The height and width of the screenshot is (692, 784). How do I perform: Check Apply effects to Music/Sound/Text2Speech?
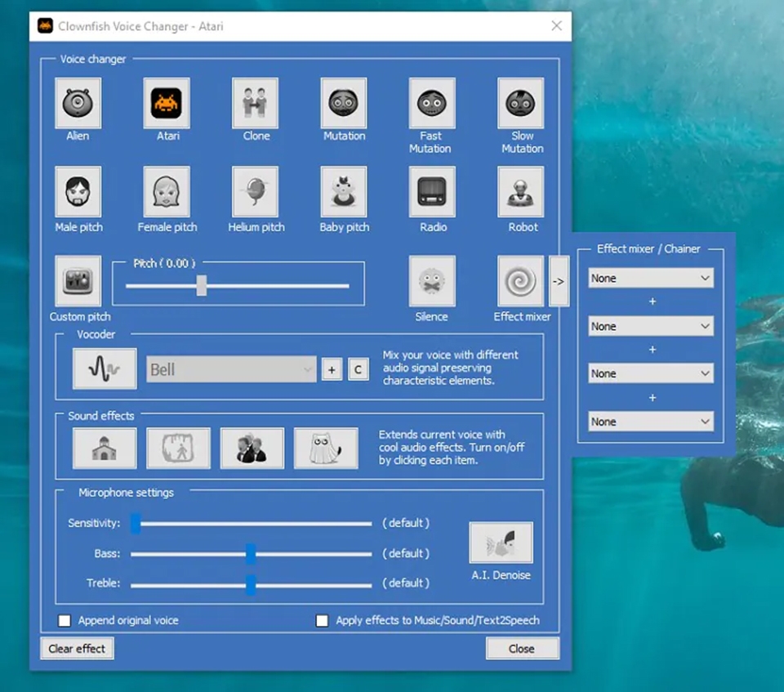(x=323, y=621)
